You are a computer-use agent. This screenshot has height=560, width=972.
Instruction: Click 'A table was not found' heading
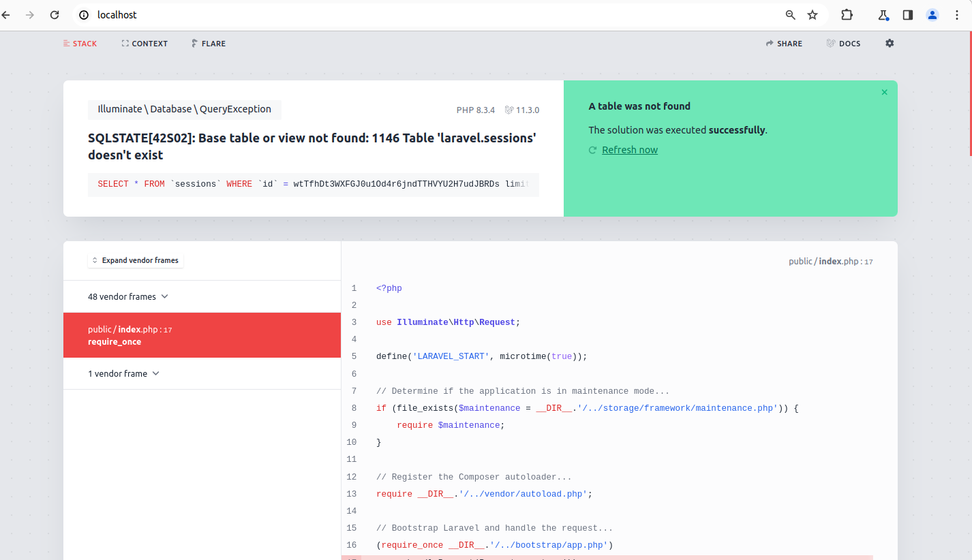click(x=639, y=106)
